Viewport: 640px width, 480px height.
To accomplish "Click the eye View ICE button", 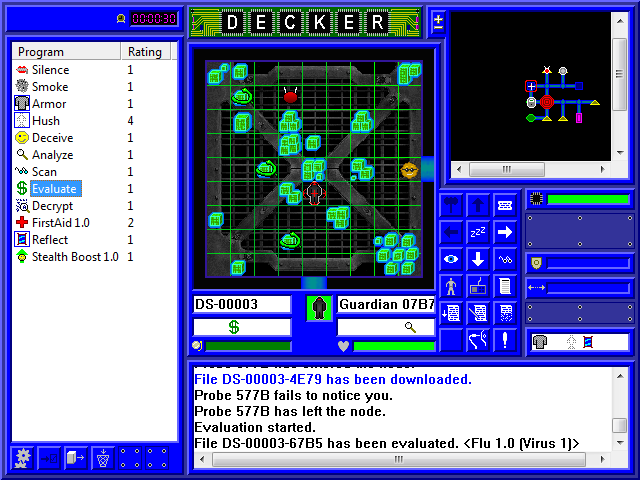I will pyautogui.click(x=451, y=259).
